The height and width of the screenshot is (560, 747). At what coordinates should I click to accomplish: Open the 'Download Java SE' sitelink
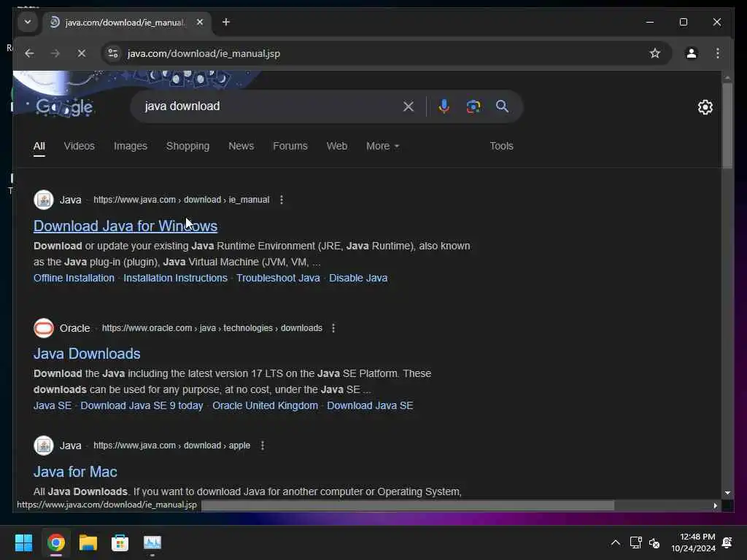click(x=370, y=405)
